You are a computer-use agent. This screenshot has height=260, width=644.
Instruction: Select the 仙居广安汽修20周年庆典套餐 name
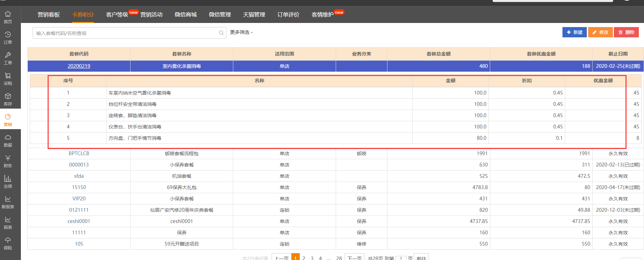[x=182, y=210]
